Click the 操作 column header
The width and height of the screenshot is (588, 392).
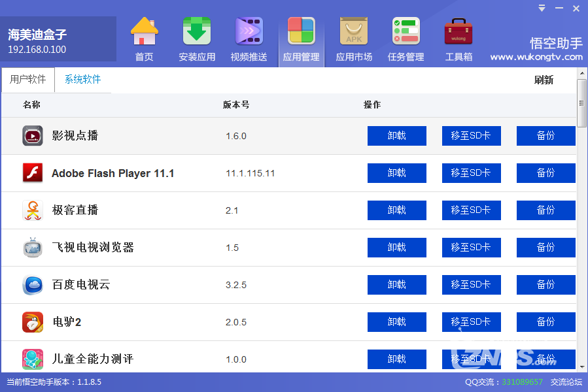pos(372,105)
